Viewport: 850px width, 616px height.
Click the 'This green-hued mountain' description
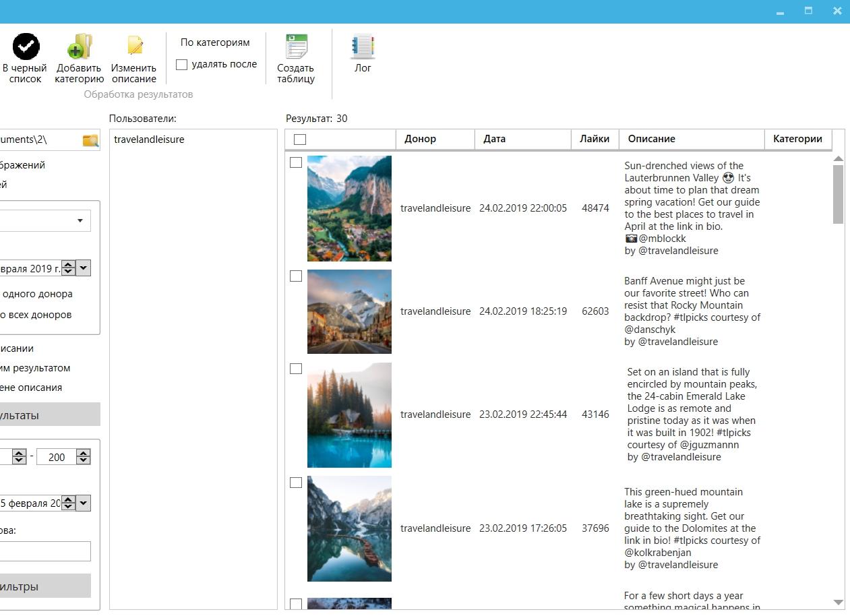click(x=692, y=528)
